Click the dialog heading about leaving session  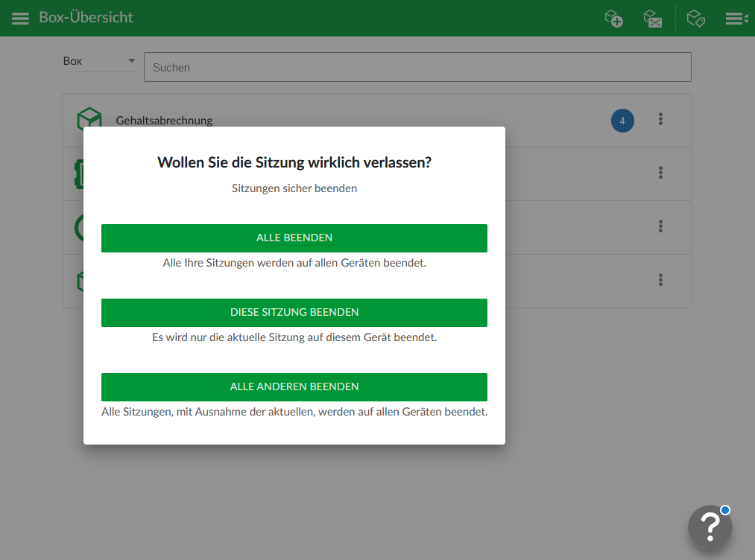coord(294,162)
